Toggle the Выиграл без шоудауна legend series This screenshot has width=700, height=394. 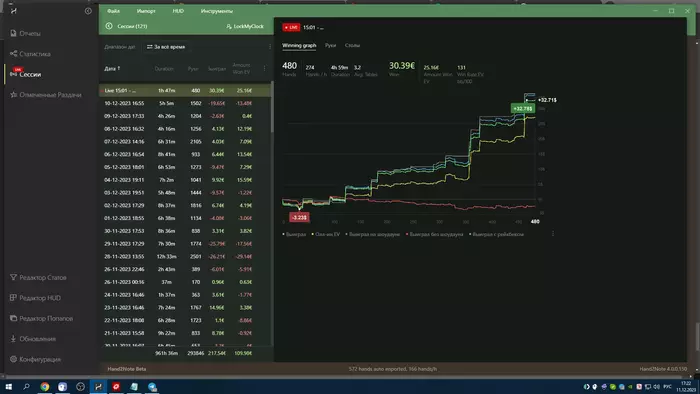(x=434, y=234)
